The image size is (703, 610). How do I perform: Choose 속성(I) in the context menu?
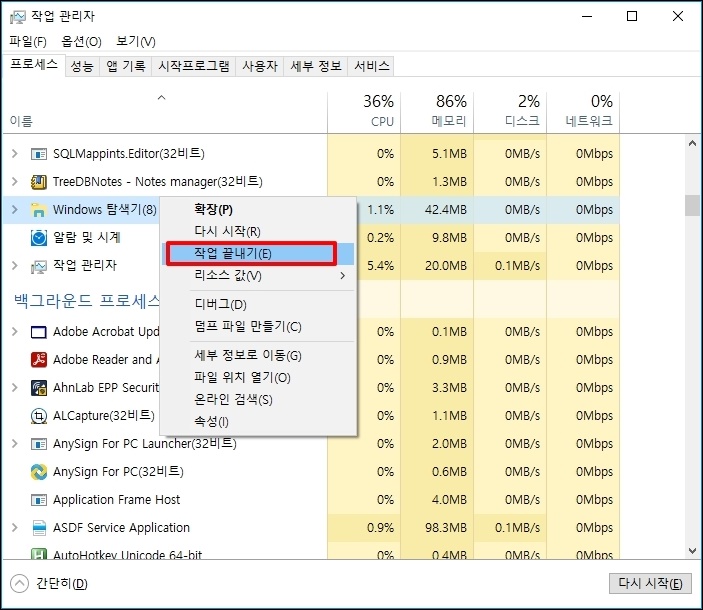coord(258,421)
